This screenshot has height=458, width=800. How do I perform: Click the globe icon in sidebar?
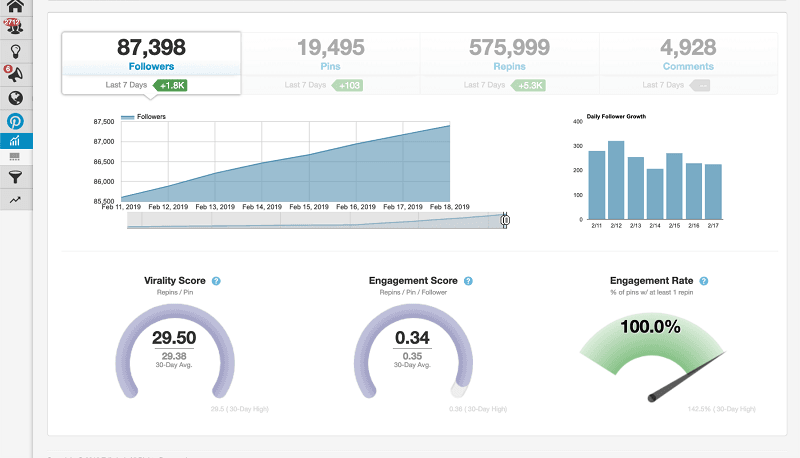(x=15, y=98)
